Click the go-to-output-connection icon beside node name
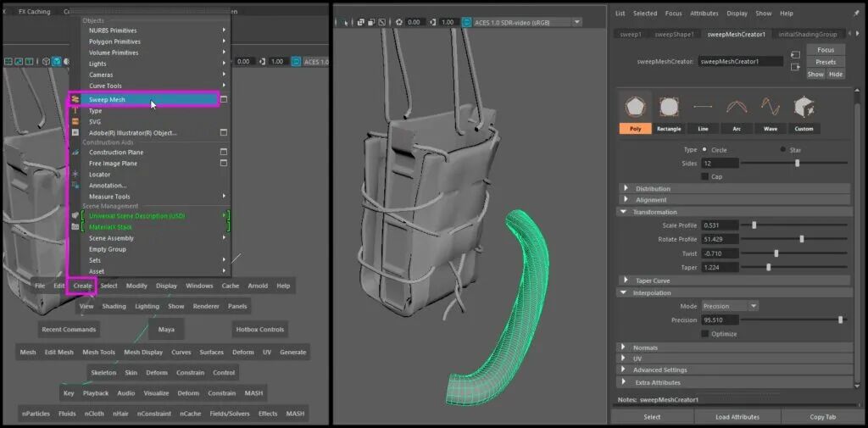Image resolution: width=868 pixels, height=428 pixels. coord(795,67)
